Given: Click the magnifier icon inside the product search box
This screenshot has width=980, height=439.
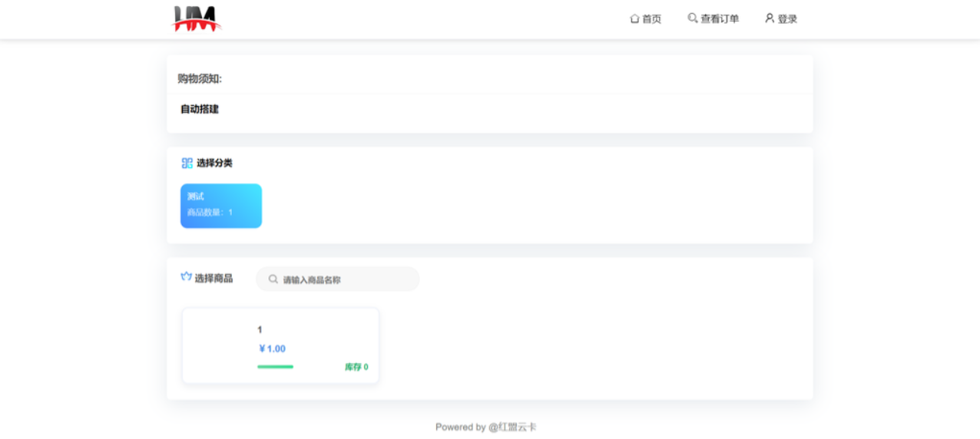Looking at the screenshot, I should [273, 279].
